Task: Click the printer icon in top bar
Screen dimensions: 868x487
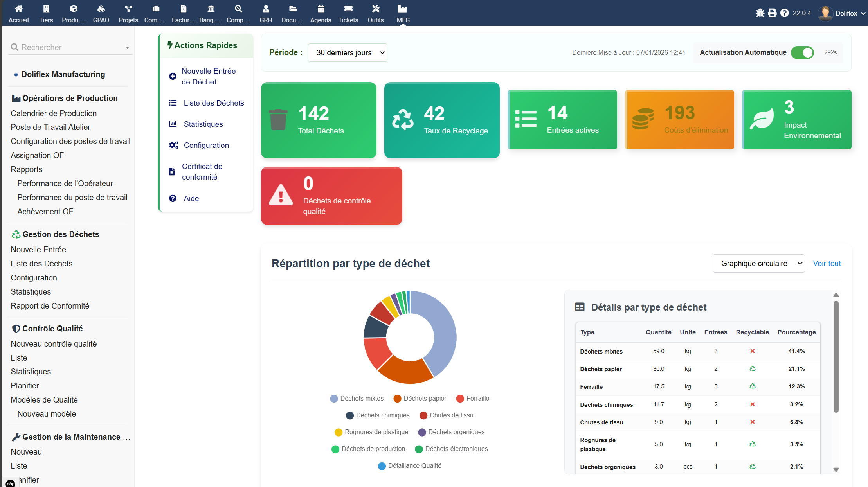Action: (x=772, y=13)
